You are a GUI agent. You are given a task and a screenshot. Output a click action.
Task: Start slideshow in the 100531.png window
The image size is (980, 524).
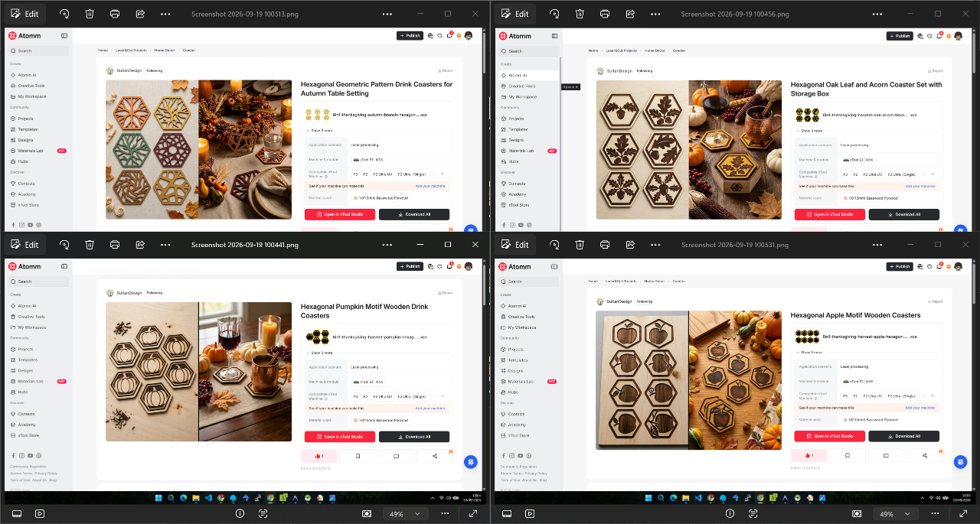[530, 514]
